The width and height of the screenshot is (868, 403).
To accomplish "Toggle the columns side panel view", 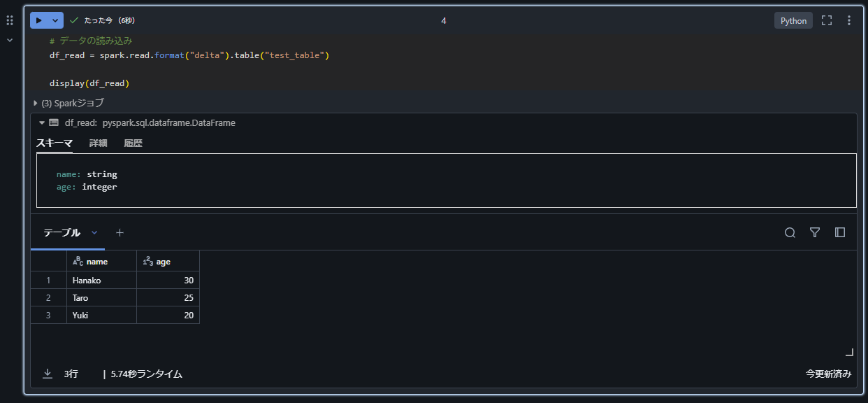I will pos(839,232).
